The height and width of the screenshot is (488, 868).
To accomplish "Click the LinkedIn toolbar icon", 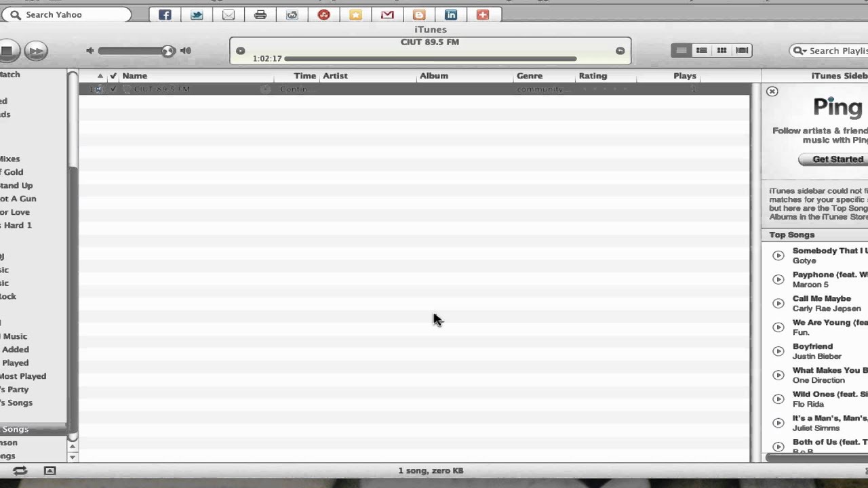I will 451,14.
